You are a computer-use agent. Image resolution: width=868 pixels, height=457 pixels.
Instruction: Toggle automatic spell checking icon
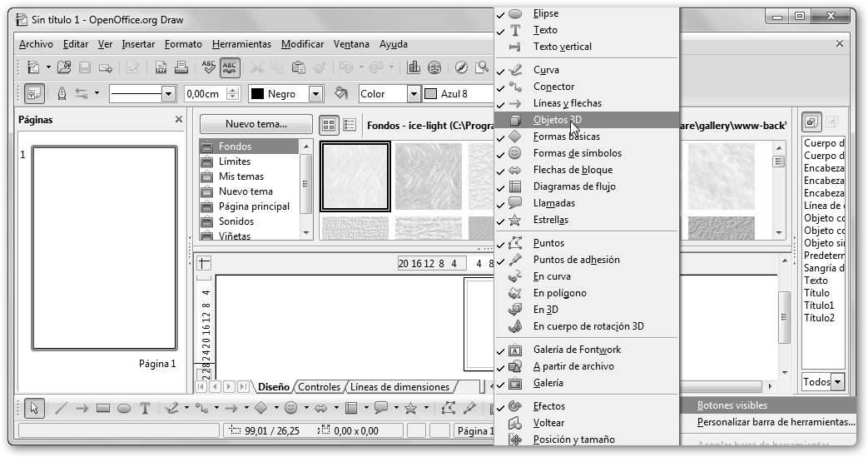click(231, 67)
